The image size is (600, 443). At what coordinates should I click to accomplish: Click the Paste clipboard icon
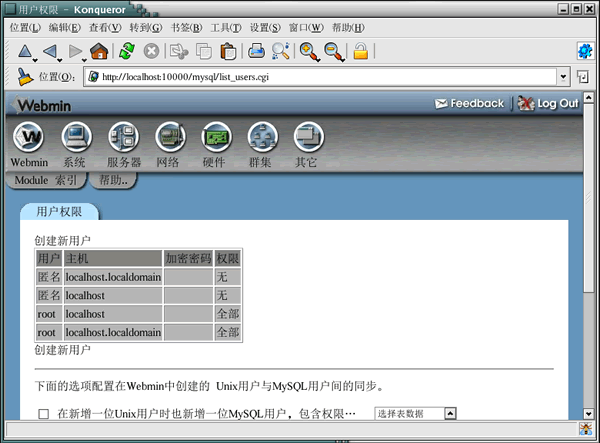click(x=228, y=51)
